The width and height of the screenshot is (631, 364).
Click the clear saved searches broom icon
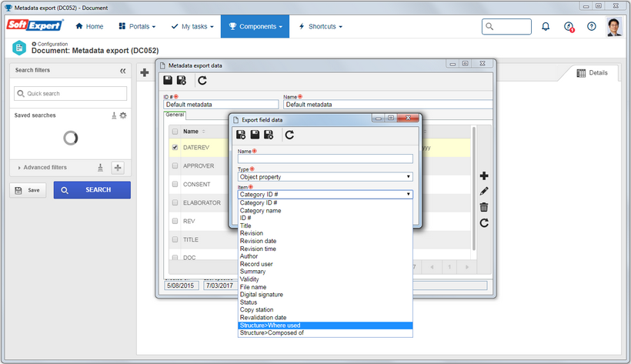click(x=114, y=115)
